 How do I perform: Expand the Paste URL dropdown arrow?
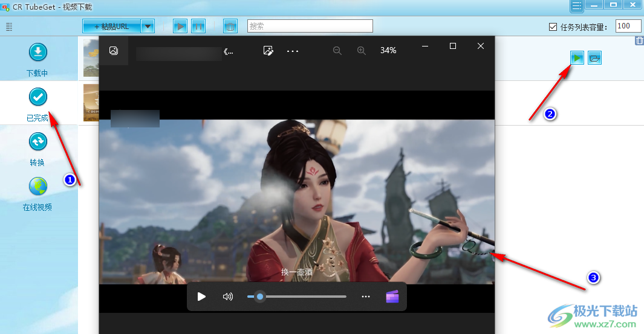(148, 26)
